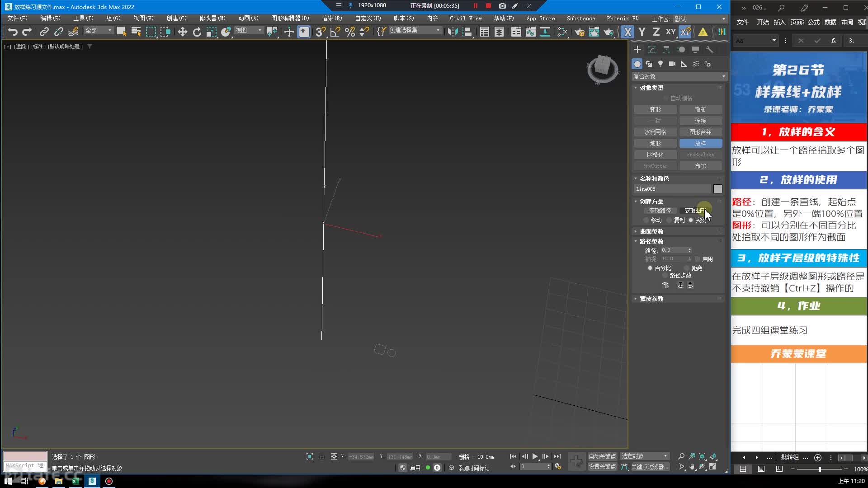Click the Mirror tool icon

pos(452,32)
